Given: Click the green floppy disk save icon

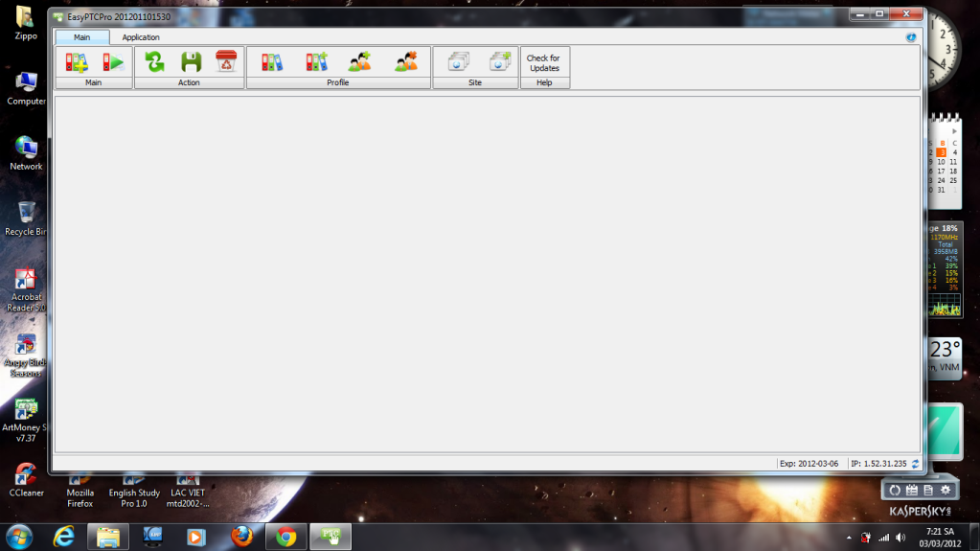Looking at the screenshot, I should pyautogui.click(x=191, y=62).
